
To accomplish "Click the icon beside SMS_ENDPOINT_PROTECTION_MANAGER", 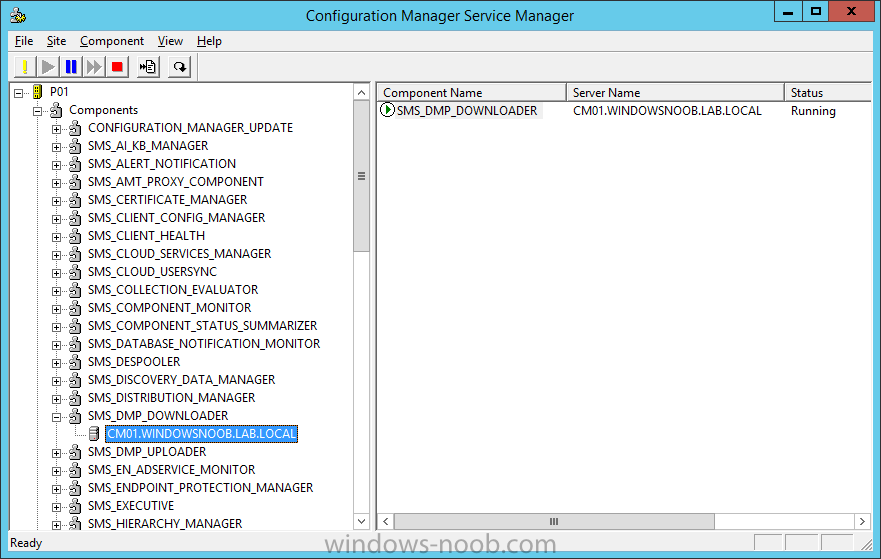I will coord(75,488).
